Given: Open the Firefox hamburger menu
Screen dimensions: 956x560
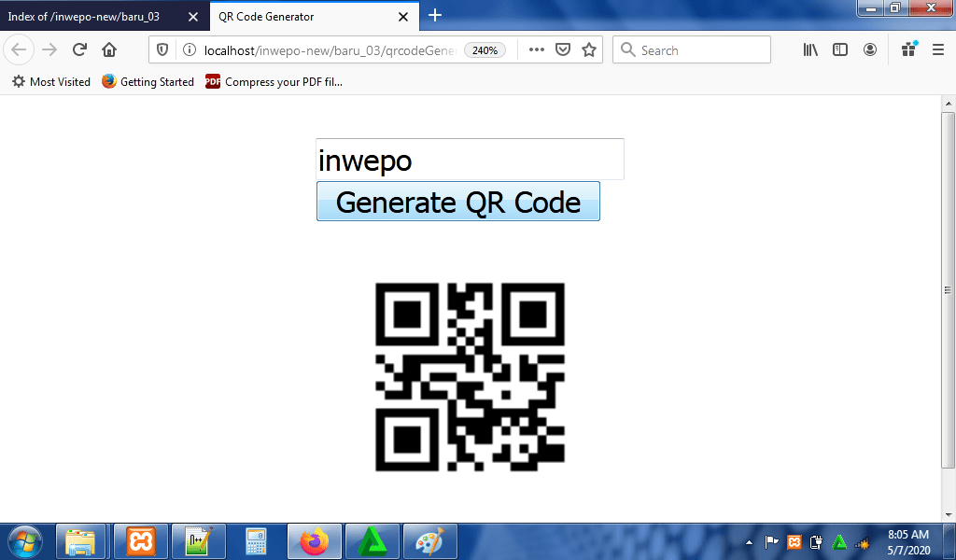Looking at the screenshot, I should (938, 50).
